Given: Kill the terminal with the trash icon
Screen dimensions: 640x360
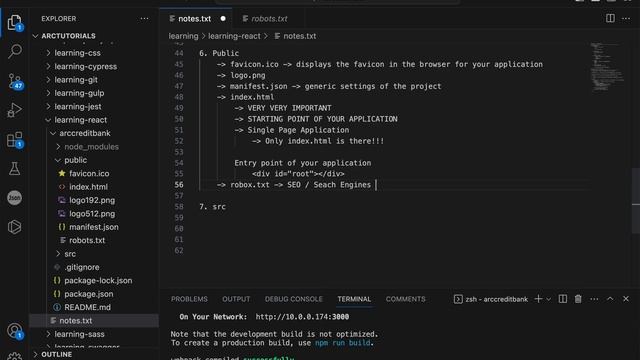Looking at the screenshot, I should tap(578, 299).
